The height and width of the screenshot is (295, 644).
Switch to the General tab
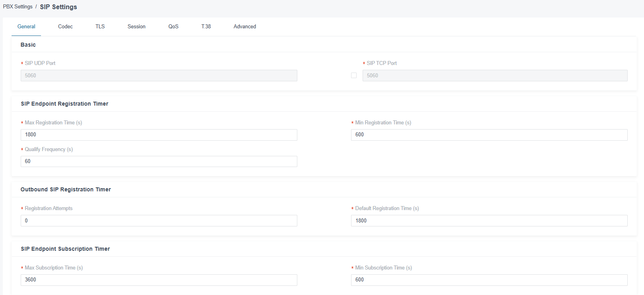coord(26,26)
